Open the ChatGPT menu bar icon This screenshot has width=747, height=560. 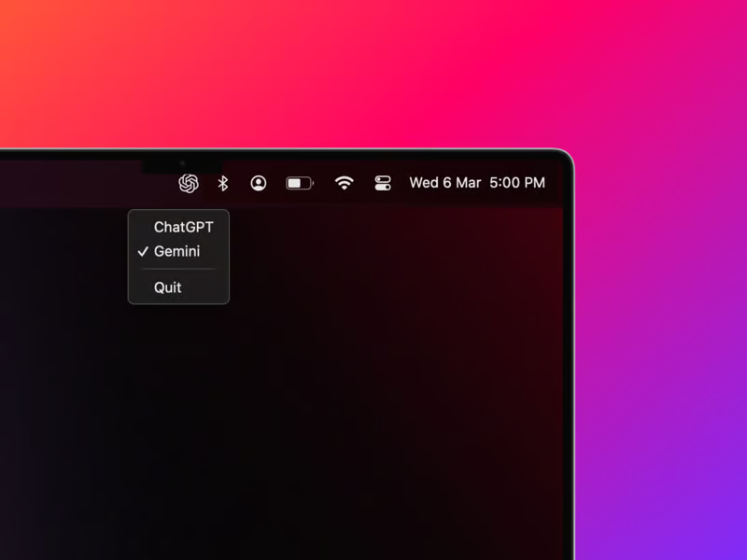(189, 183)
